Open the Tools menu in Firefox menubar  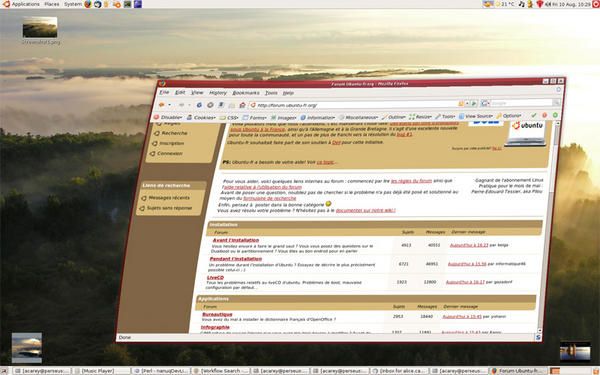[x=271, y=93]
